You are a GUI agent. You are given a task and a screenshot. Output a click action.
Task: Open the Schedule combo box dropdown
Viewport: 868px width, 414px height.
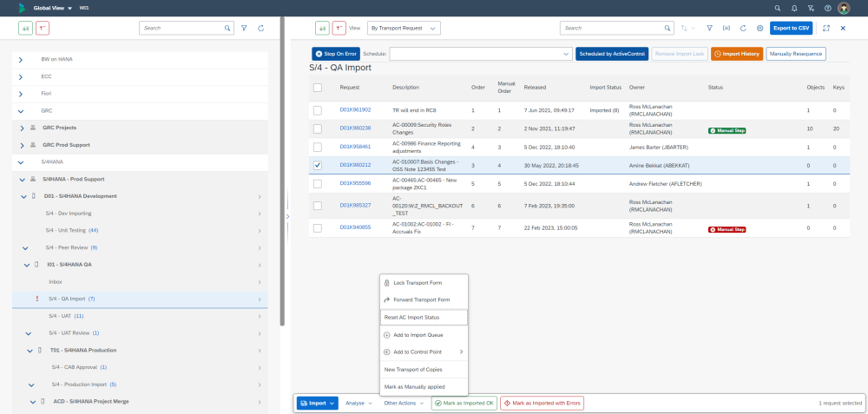click(566, 54)
